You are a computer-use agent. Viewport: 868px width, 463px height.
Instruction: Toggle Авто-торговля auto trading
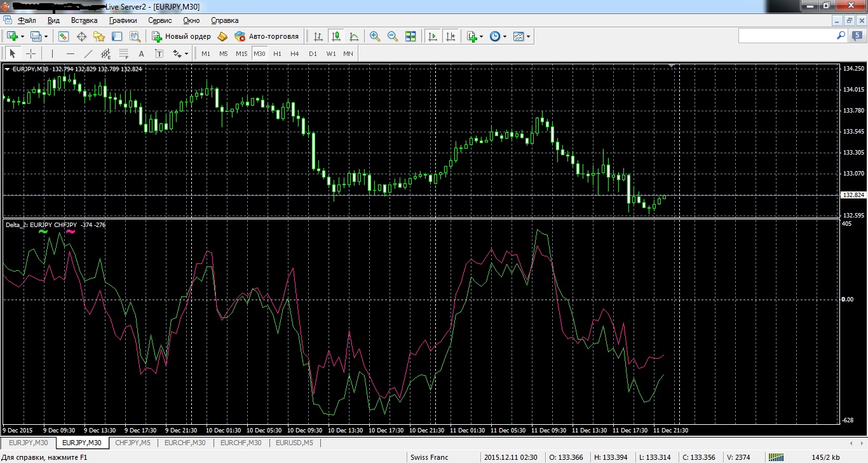pos(266,36)
